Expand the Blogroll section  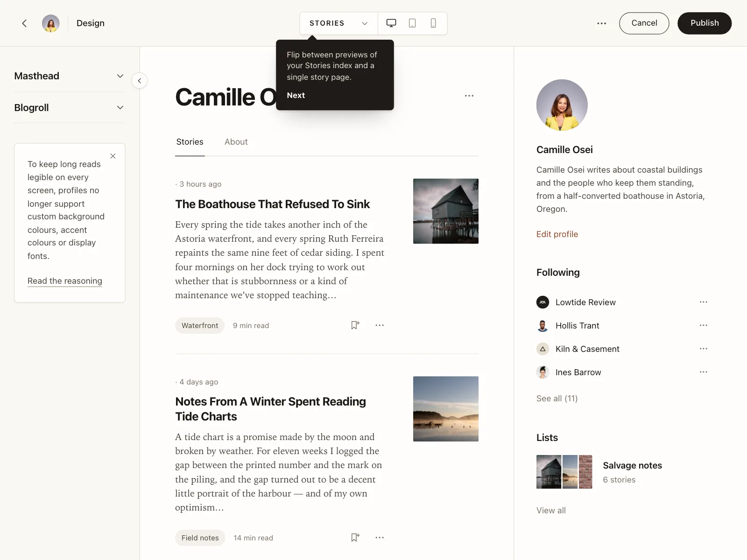(x=70, y=108)
